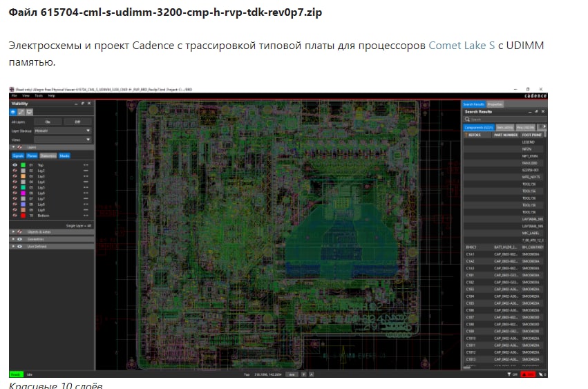588x389 pixels.
Task: Select the display visibility mode icon
Action: point(29,112)
